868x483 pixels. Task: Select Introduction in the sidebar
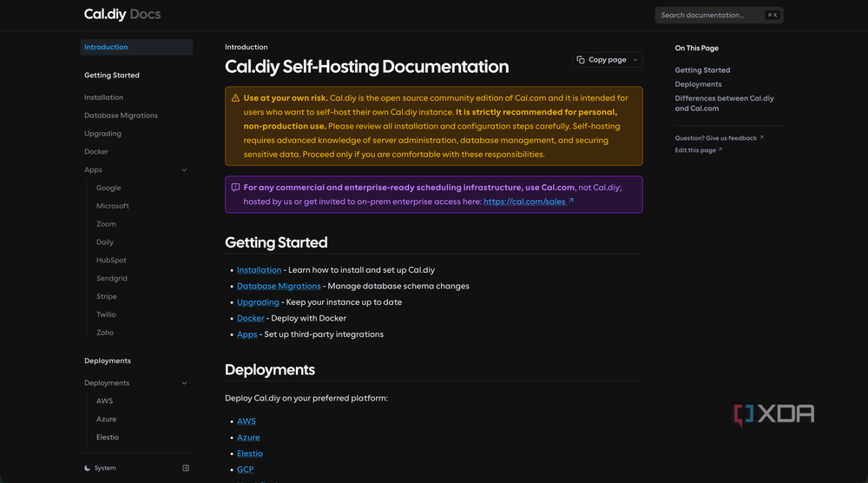pos(136,47)
